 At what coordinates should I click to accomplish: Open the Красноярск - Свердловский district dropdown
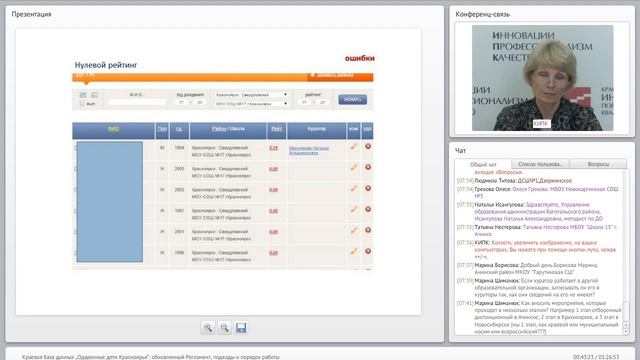pos(251,95)
